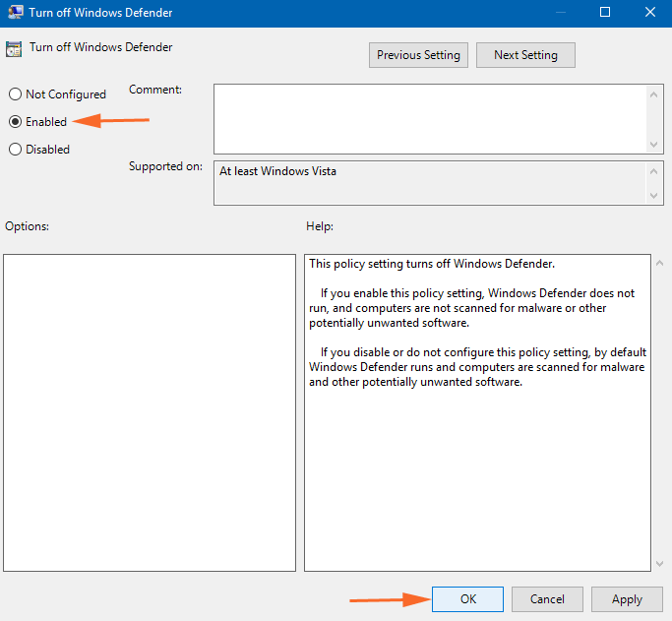Click Supported on scroll up arrow

coord(653,171)
